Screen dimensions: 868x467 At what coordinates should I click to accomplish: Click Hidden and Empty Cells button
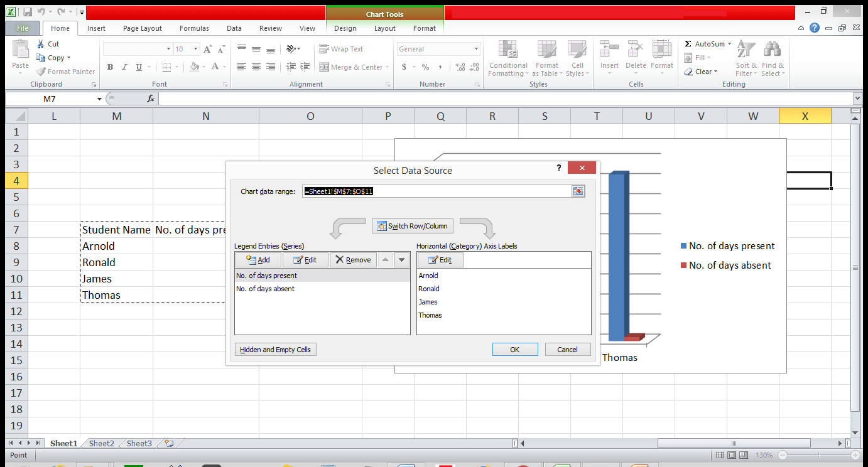pos(275,350)
